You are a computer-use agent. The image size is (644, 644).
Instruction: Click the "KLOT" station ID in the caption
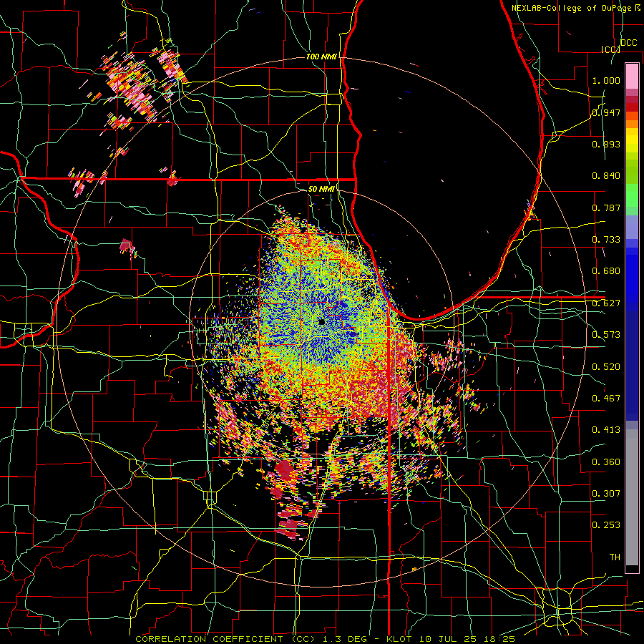tap(399, 639)
